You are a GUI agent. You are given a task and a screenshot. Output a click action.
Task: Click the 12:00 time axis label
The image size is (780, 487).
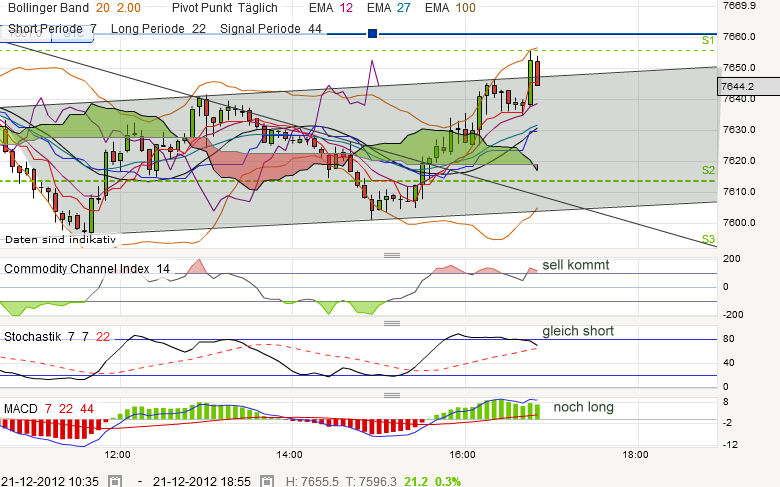(x=118, y=455)
